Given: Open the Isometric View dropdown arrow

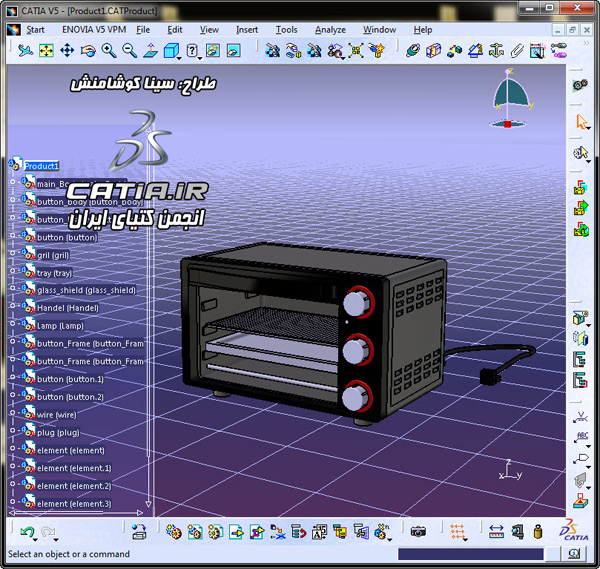Looking at the screenshot, I should (x=179, y=59).
